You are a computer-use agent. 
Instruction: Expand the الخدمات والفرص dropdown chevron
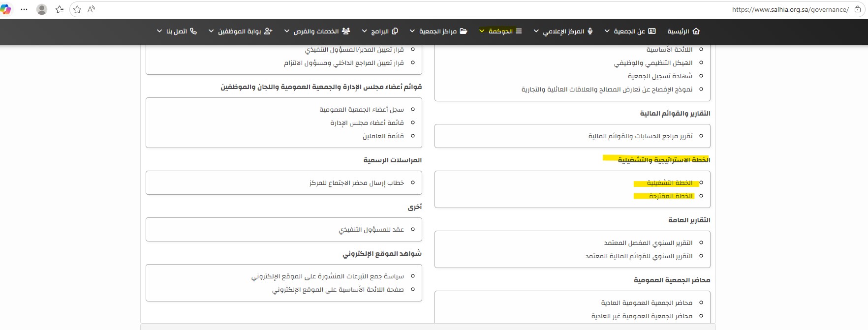tap(287, 31)
